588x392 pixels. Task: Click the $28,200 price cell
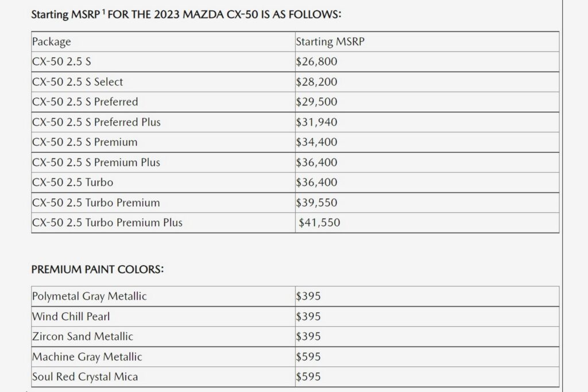[316, 82]
